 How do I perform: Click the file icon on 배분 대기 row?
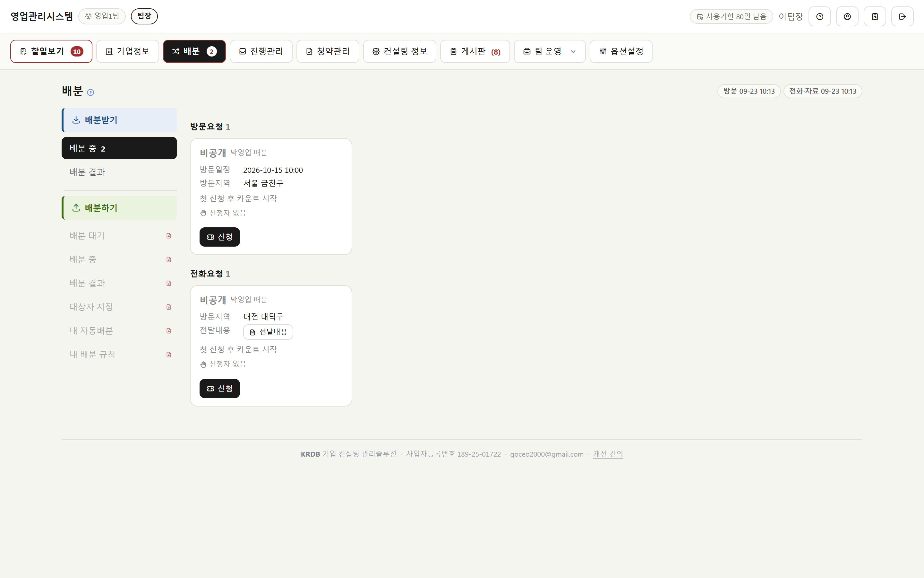[x=169, y=236]
